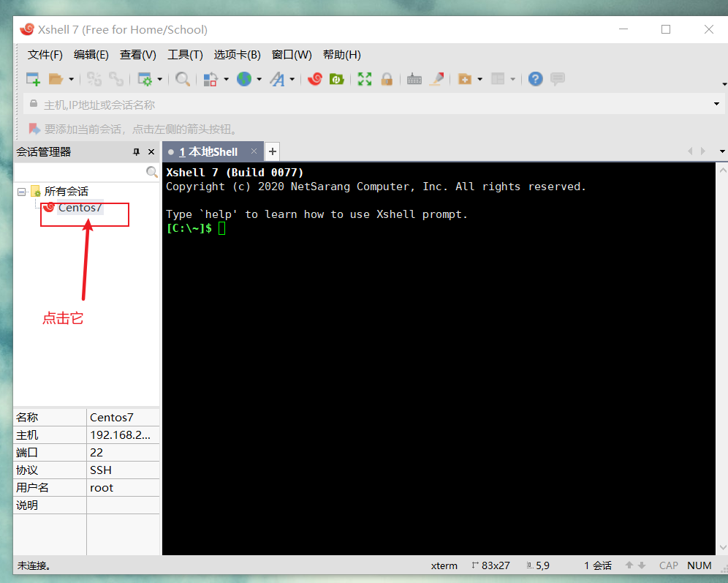Open the tab list dropdown arrow
The image size is (728, 583).
click(722, 151)
